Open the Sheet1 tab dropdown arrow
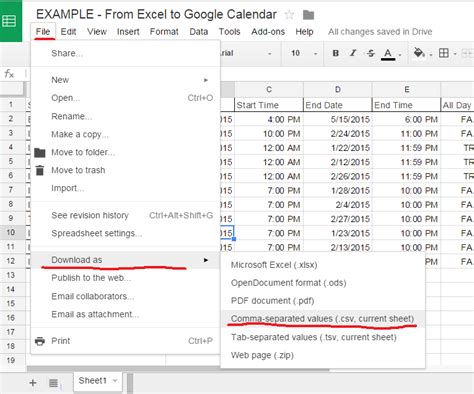The width and height of the screenshot is (474, 394). [x=115, y=381]
